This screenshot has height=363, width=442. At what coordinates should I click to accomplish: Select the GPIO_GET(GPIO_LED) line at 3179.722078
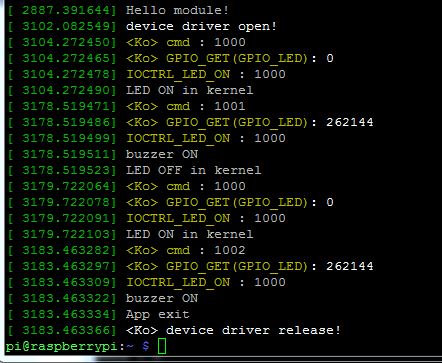[230, 202]
